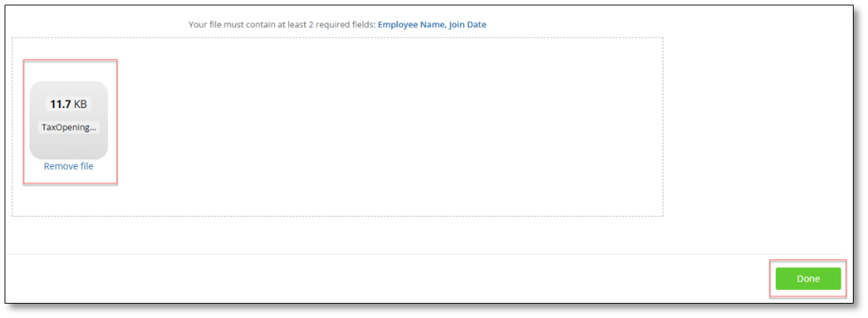The height and width of the screenshot is (318, 868).
Task: Remove the uploaded TaxOpening file
Action: pyautogui.click(x=69, y=166)
